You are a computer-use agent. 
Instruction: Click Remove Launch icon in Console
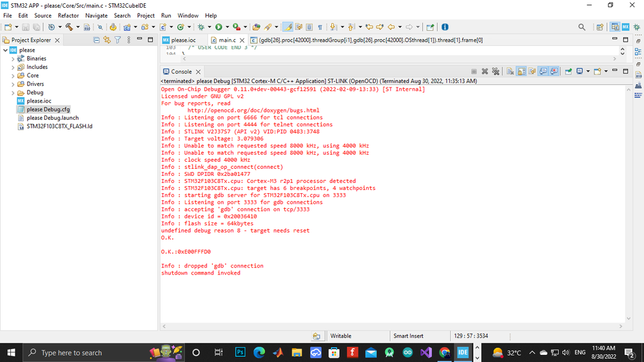485,71
